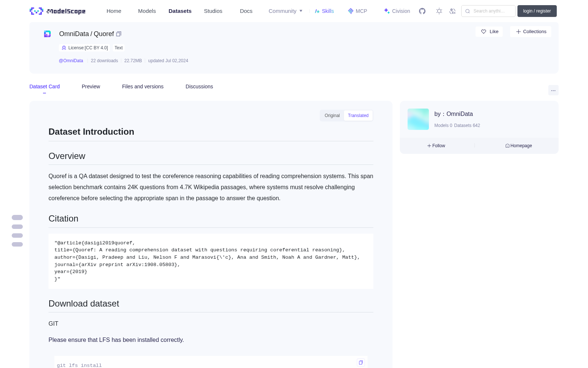The height and width of the screenshot is (368, 588).
Task: Click the ModelScope logo
Action: click(57, 11)
